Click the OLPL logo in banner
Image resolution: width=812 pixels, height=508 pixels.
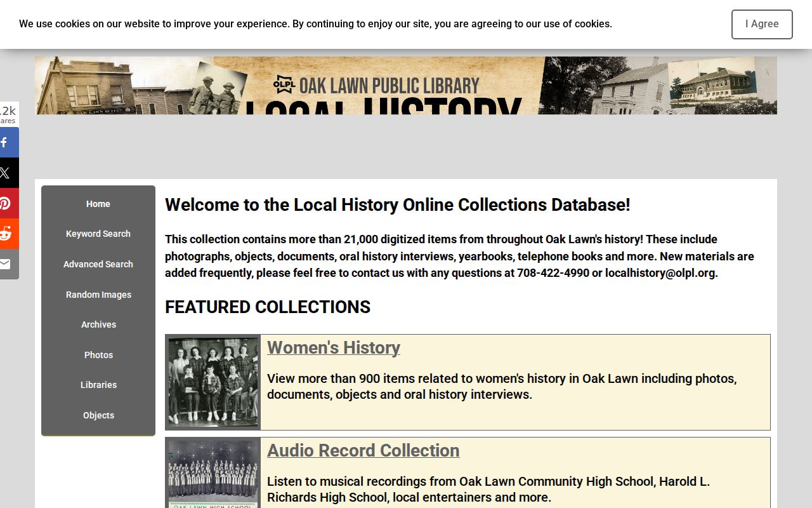pyautogui.click(x=284, y=84)
